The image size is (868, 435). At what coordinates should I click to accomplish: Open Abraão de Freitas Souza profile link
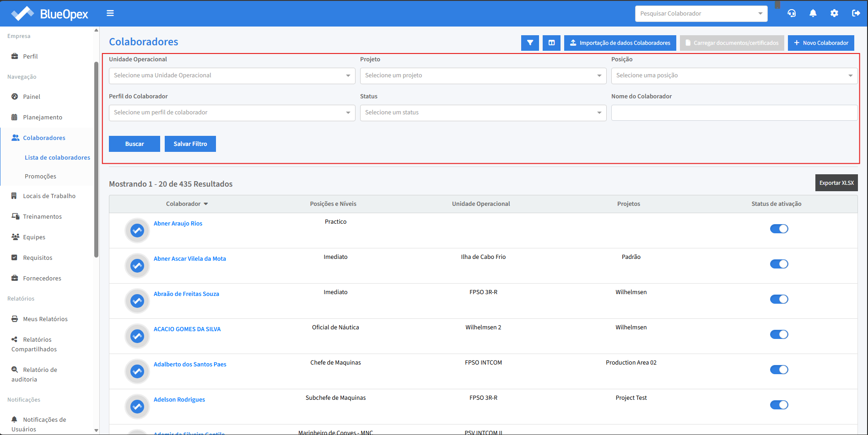186,294
